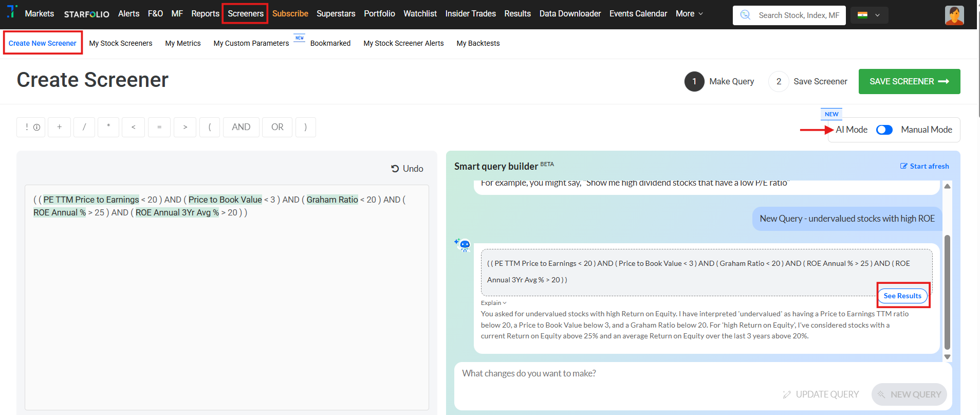
Task: Click the AI robot assistant icon
Action: point(463,245)
